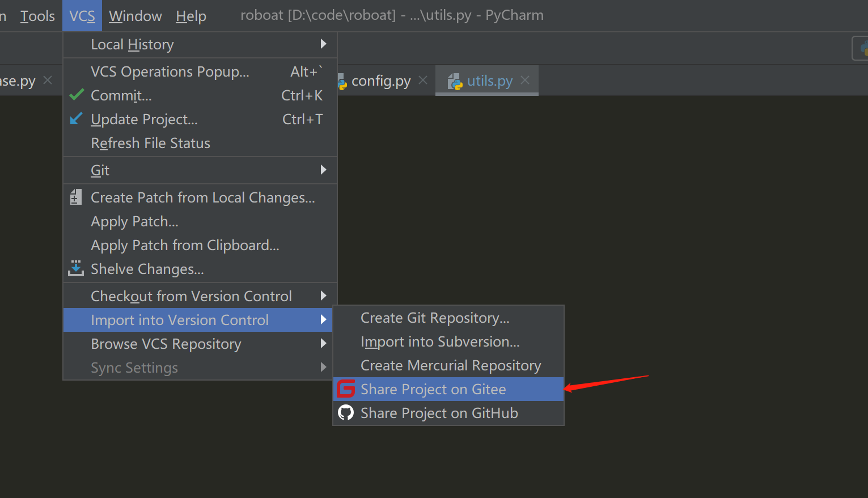Click the Ctrl+T shortcut hint
The width and height of the screenshot is (868, 498).
tap(303, 119)
